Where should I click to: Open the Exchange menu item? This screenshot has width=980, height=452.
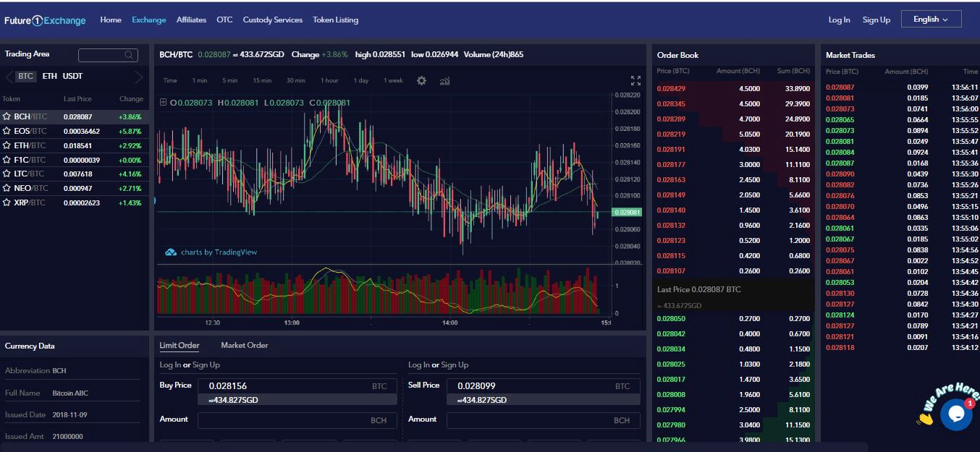[149, 20]
